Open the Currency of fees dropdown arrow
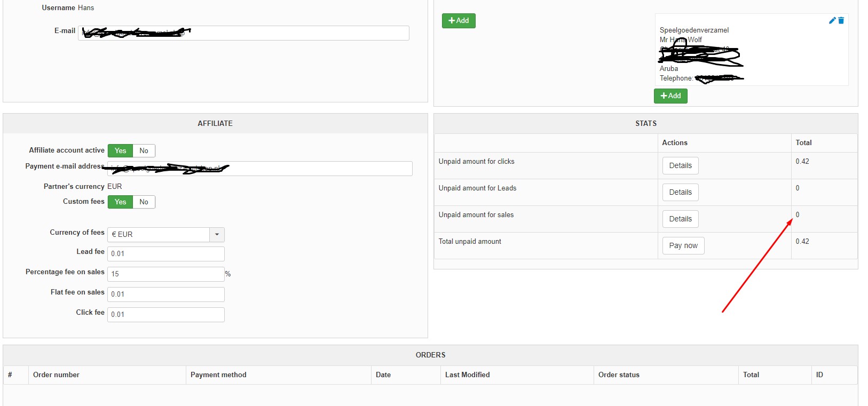This screenshot has height=406, width=868. pyautogui.click(x=217, y=235)
